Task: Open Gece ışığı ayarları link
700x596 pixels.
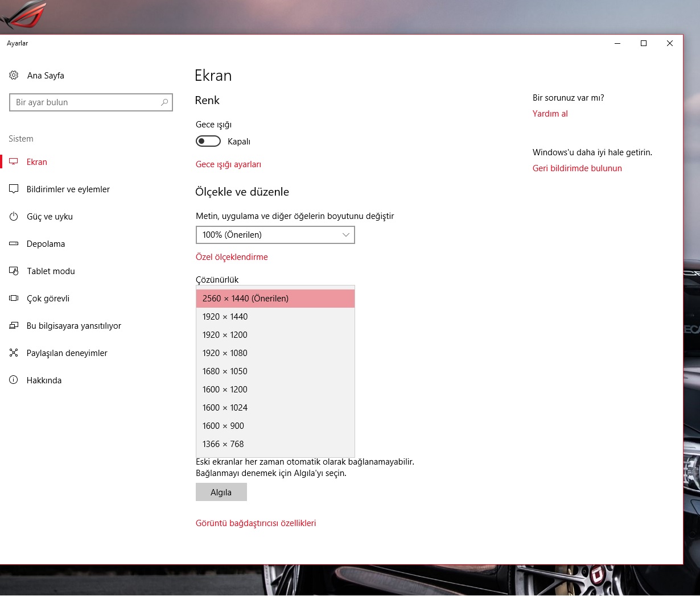Action: 228,164
